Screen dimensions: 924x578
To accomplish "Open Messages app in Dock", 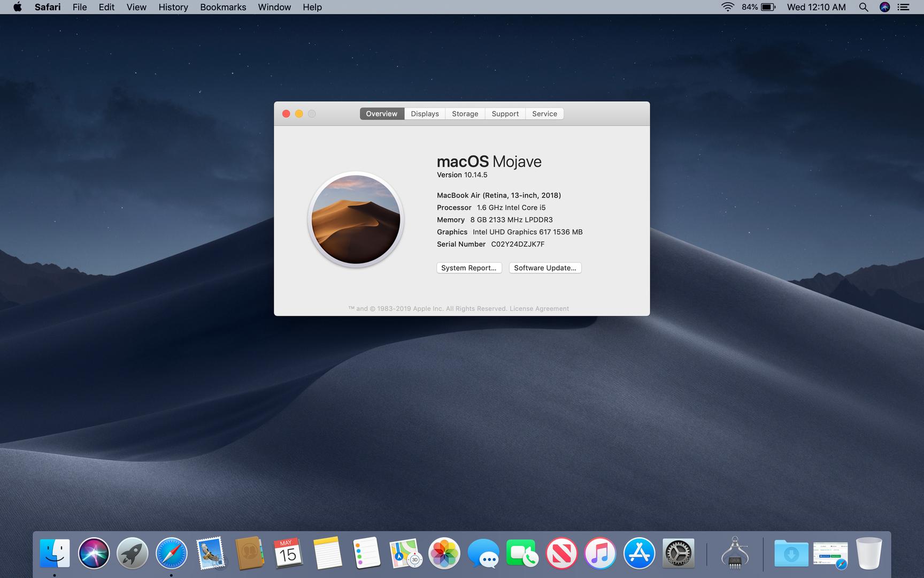I will tap(483, 553).
